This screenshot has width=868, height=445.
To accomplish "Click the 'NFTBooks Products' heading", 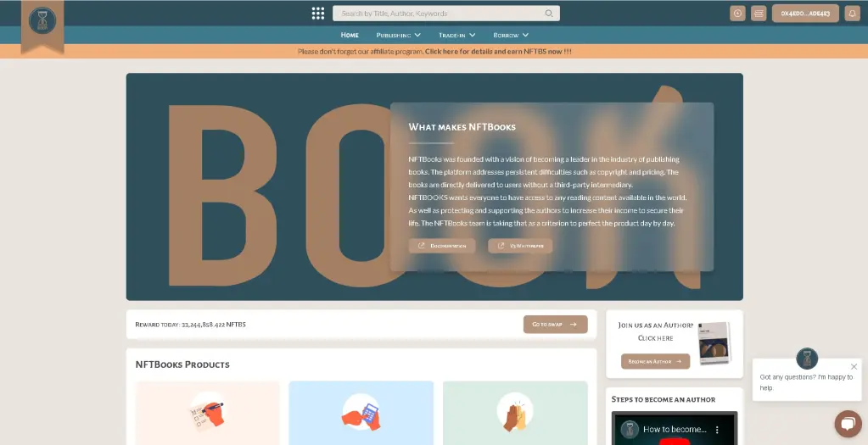I will [x=182, y=364].
